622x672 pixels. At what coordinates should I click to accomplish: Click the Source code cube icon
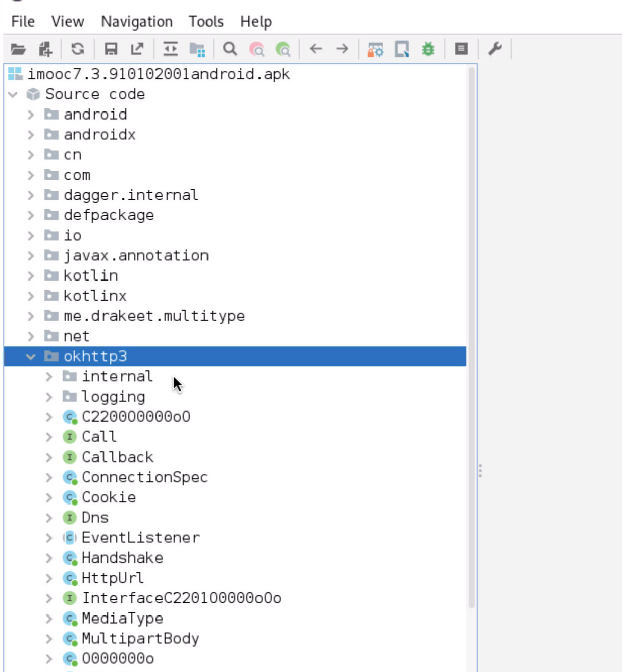point(33,94)
